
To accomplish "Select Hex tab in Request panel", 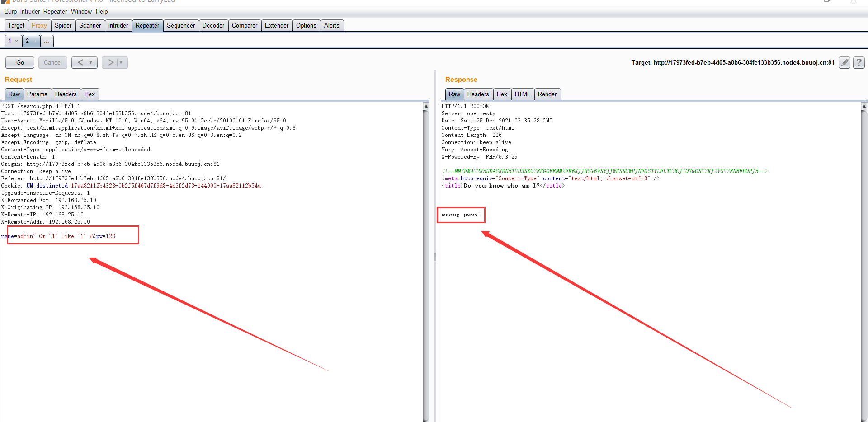I will pyautogui.click(x=90, y=94).
